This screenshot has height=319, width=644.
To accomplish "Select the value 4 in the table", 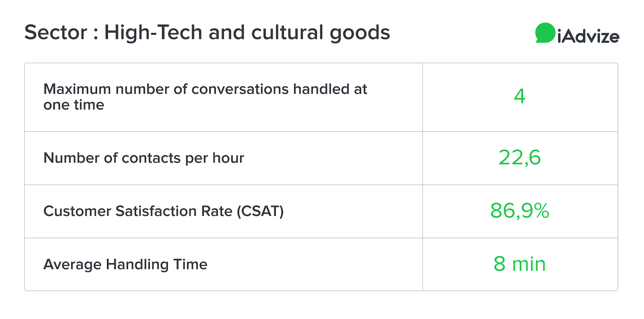I will click(x=520, y=97).
